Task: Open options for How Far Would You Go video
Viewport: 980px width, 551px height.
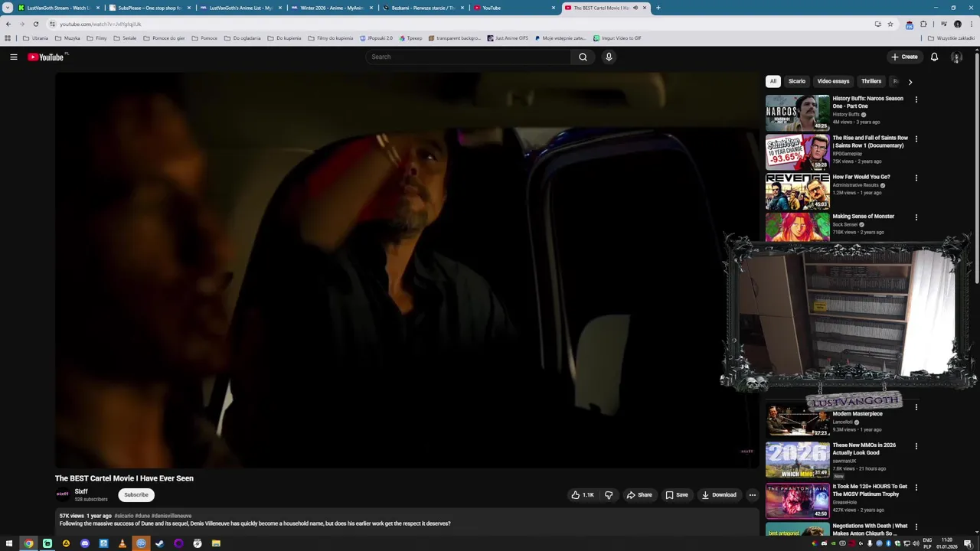Action: click(916, 178)
